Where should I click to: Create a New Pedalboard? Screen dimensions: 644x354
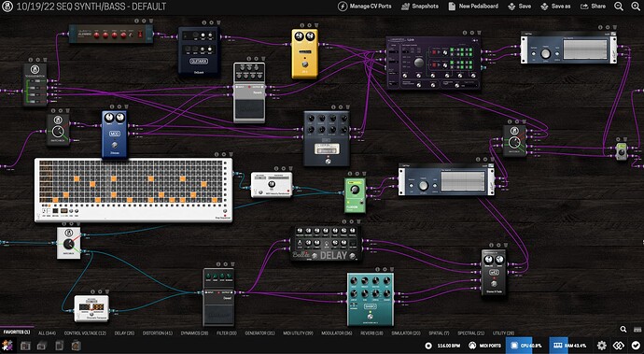click(473, 7)
